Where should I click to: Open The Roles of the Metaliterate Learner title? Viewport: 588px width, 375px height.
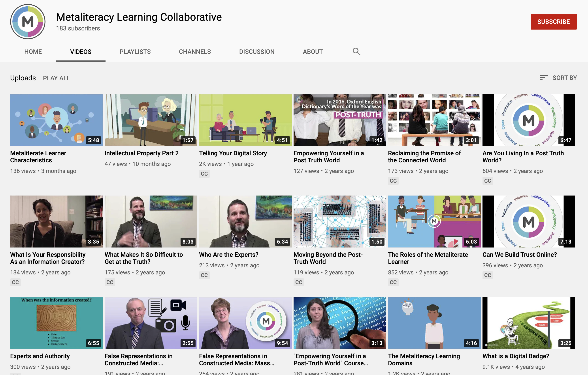pos(428,258)
